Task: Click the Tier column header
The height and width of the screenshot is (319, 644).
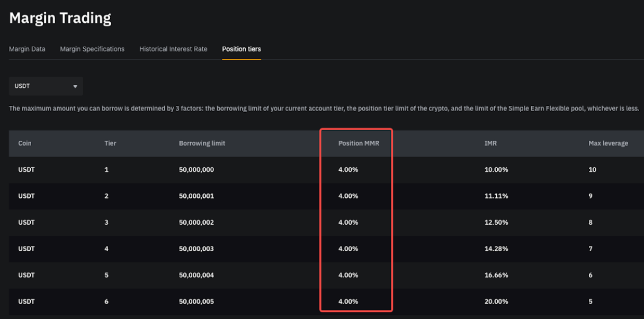Action: pos(110,143)
